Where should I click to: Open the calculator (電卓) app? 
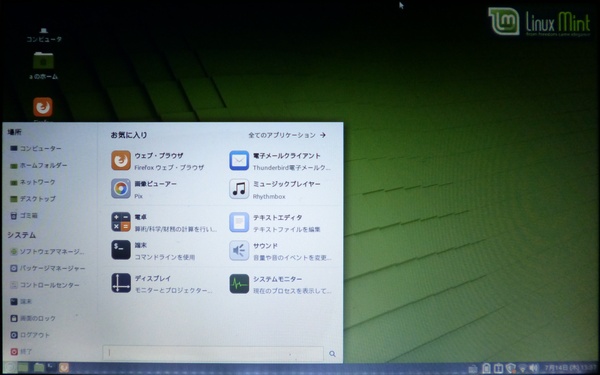click(x=165, y=222)
